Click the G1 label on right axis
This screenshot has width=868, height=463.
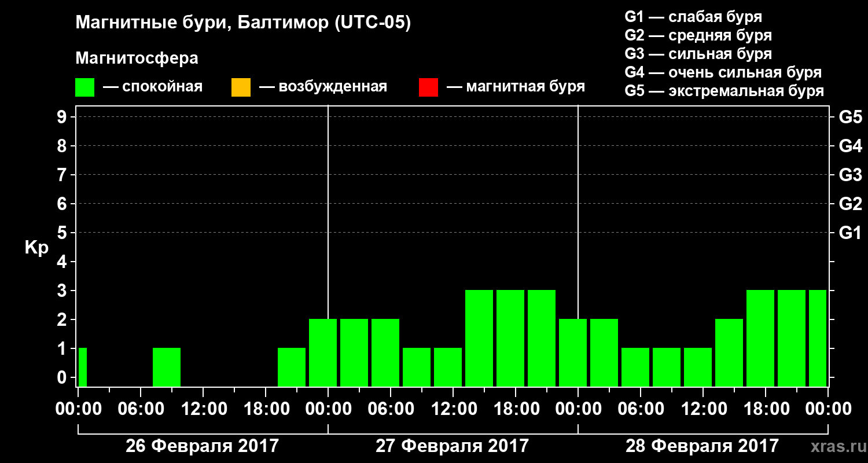tap(850, 233)
